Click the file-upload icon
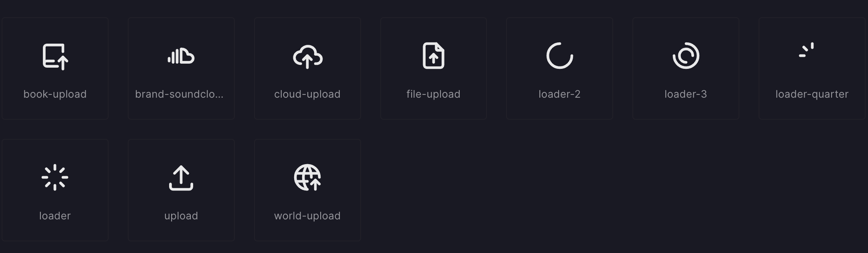 (x=433, y=56)
